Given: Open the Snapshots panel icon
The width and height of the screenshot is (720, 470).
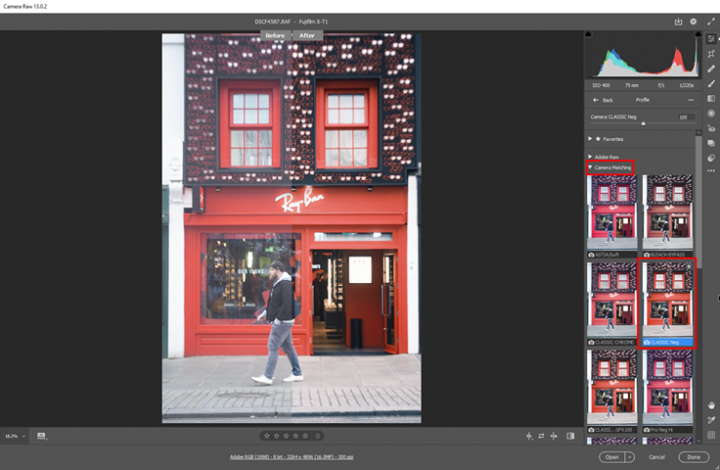Looking at the screenshot, I should coord(711,143).
